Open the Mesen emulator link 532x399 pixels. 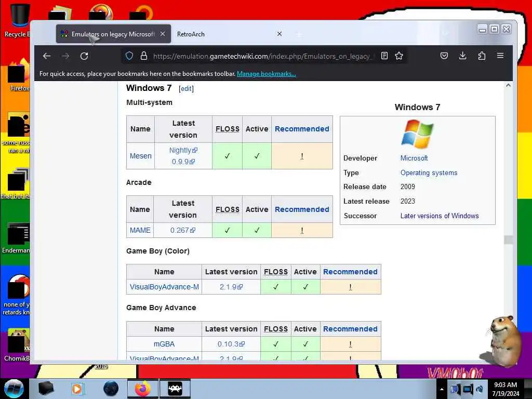tap(140, 156)
